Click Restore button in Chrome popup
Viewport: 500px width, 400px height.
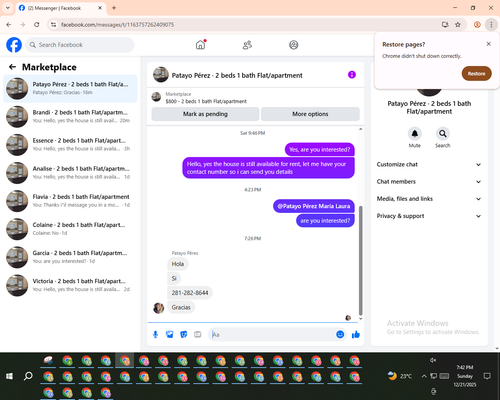476,74
